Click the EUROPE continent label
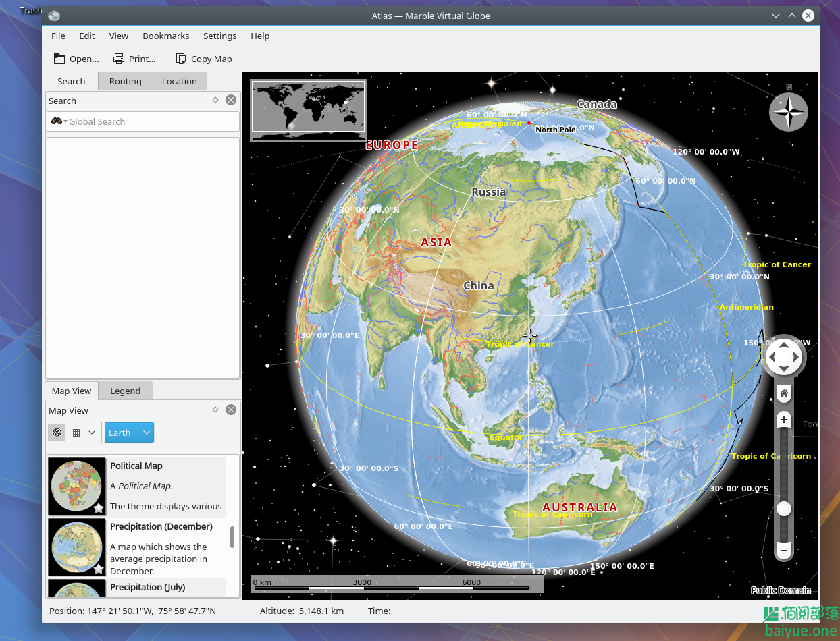Screen dimensions: 840x641 392,145
